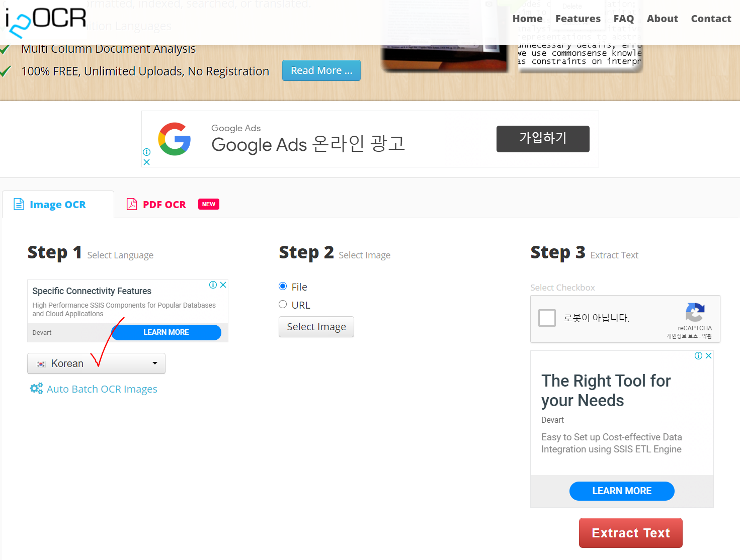
Task: Click the Step 2 Select Image heading
Action: (x=335, y=252)
